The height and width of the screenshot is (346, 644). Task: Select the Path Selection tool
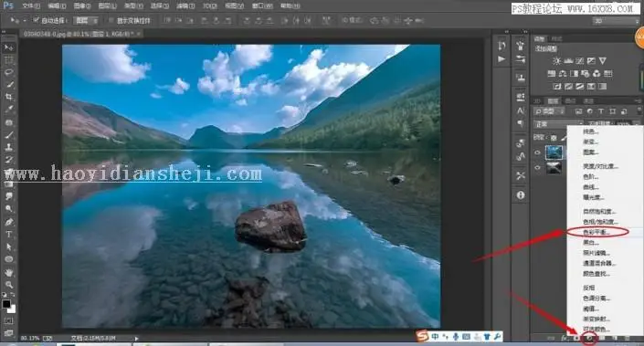(x=8, y=246)
